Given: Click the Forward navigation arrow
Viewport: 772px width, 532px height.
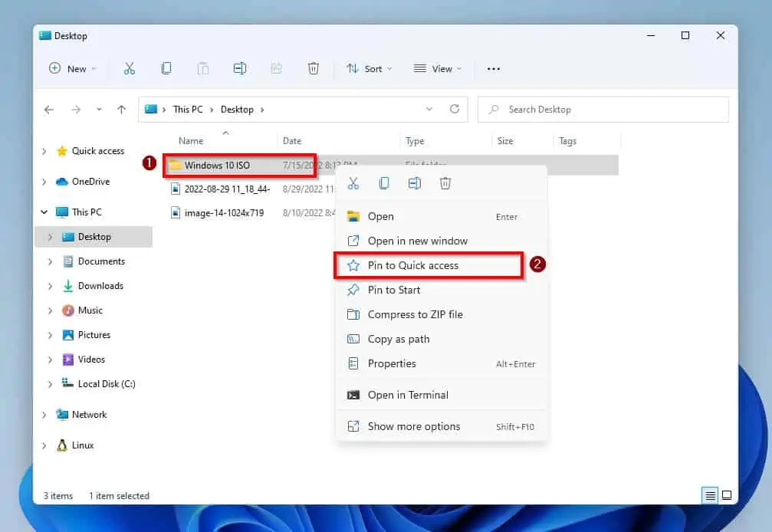Looking at the screenshot, I should 76,110.
